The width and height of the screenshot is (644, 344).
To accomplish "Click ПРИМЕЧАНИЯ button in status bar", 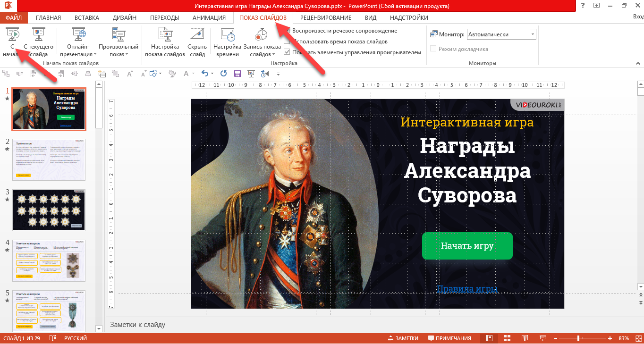I will click(x=449, y=338).
